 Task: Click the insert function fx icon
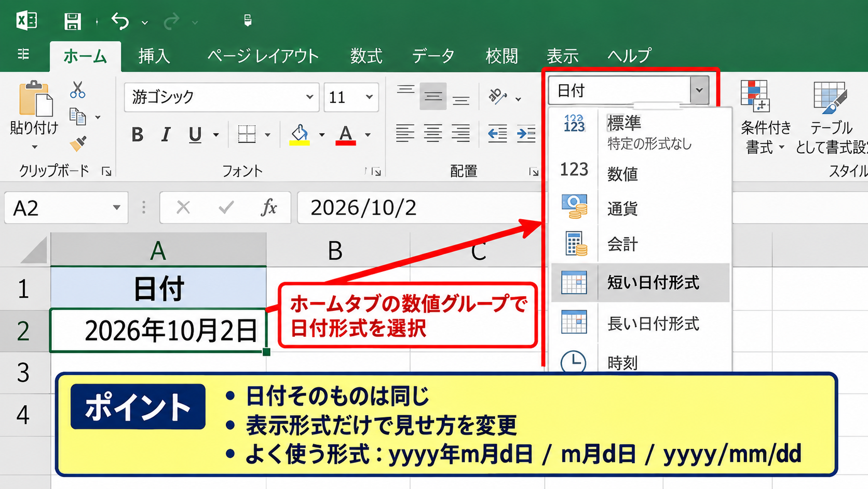coord(268,207)
